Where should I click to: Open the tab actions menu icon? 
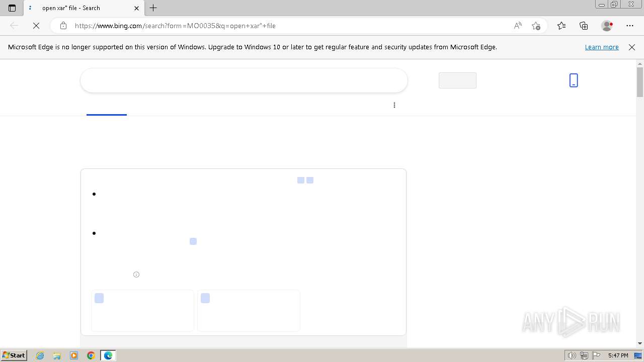coord(12,8)
